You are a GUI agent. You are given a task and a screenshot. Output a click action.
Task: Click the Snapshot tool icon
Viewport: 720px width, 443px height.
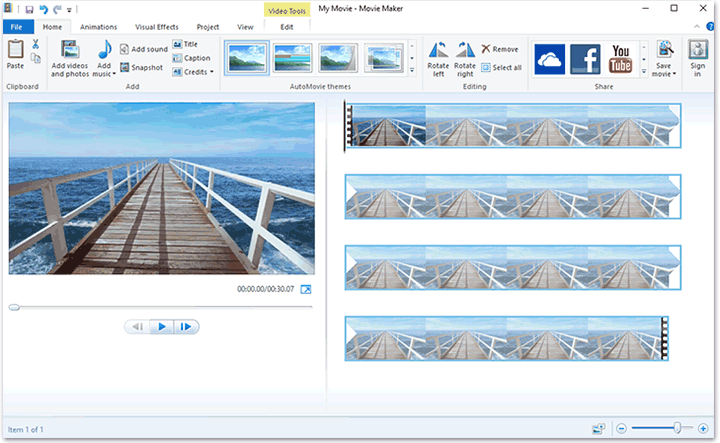(x=125, y=67)
